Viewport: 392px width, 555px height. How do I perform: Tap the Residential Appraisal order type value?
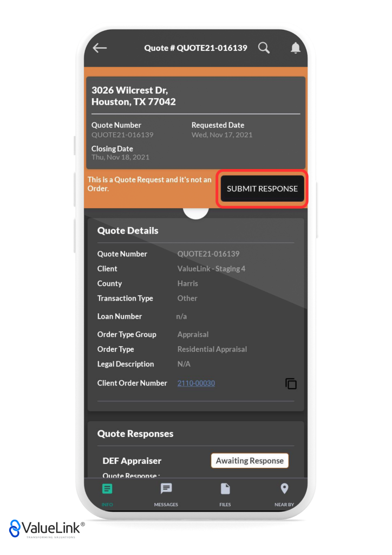click(212, 349)
